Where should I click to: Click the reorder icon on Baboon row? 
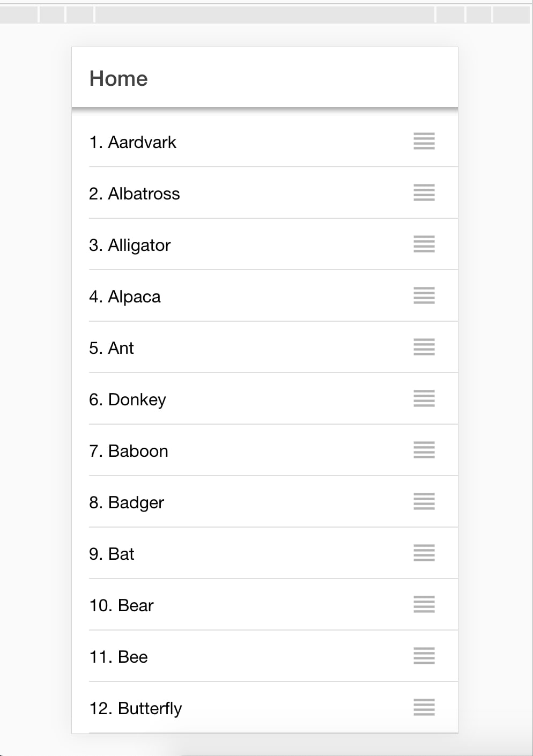tap(424, 450)
